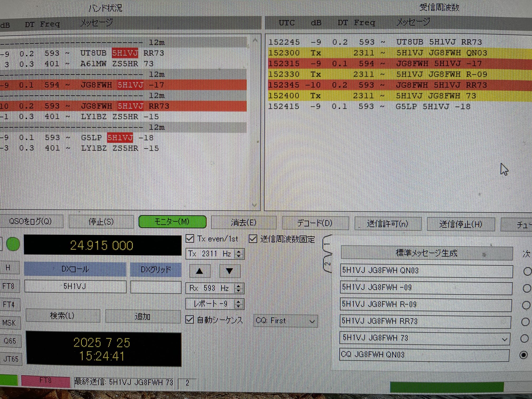Uncheck 送信周波数固定 checkbox
532x399 pixels.
click(x=253, y=239)
